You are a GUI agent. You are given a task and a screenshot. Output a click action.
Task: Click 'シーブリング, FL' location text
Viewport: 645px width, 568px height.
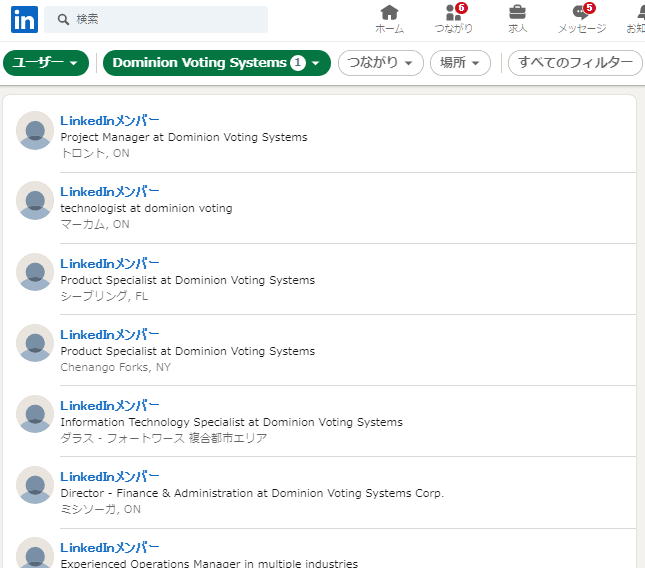[x=104, y=296]
